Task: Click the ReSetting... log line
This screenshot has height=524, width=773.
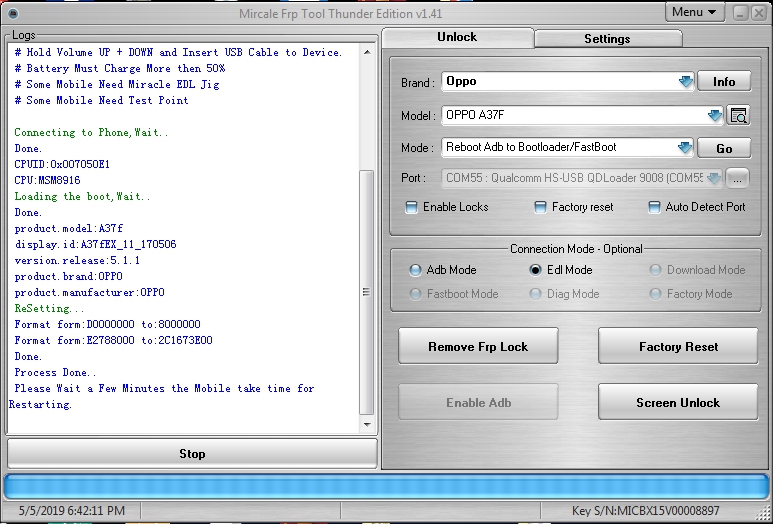Action: click(49, 309)
